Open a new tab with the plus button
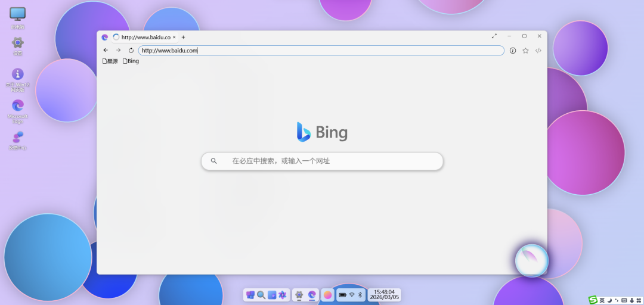 [x=183, y=37]
